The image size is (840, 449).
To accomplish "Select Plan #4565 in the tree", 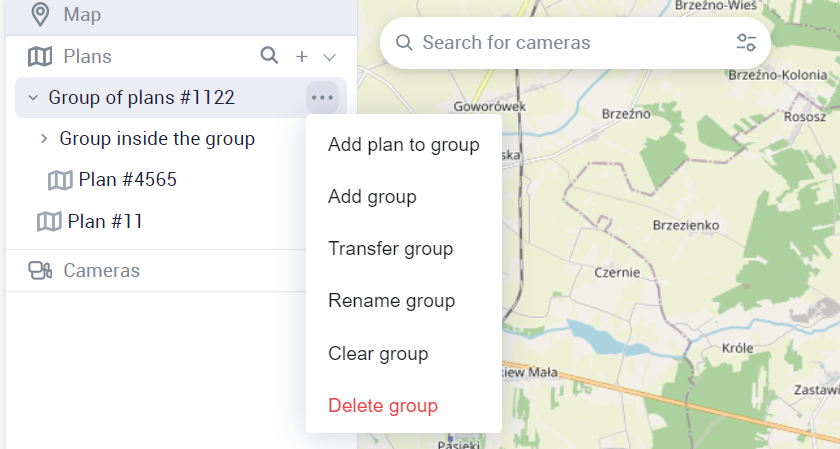I will [x=128, y=180].
